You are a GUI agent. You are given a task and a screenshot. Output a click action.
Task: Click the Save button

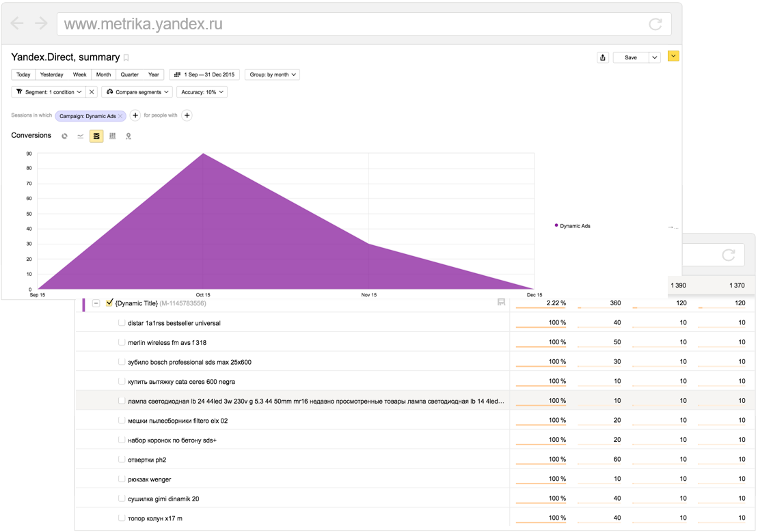coord(631,57)
